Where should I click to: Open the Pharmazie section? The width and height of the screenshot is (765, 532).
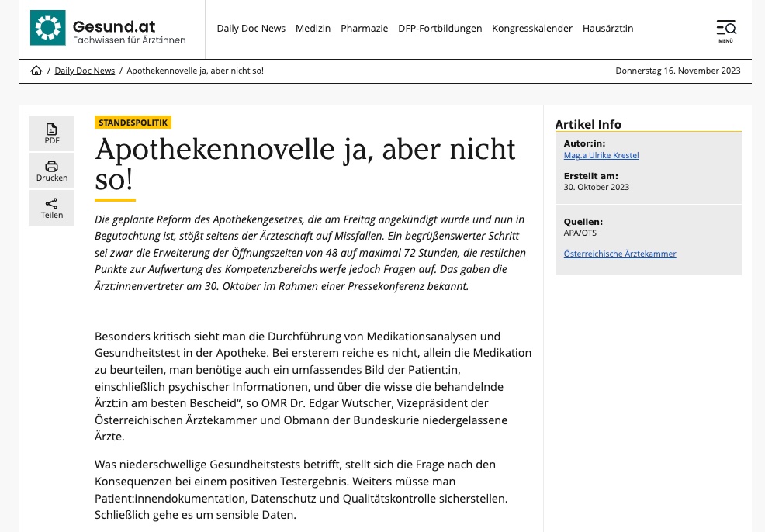pyautogui.click(x=364, y=29)
